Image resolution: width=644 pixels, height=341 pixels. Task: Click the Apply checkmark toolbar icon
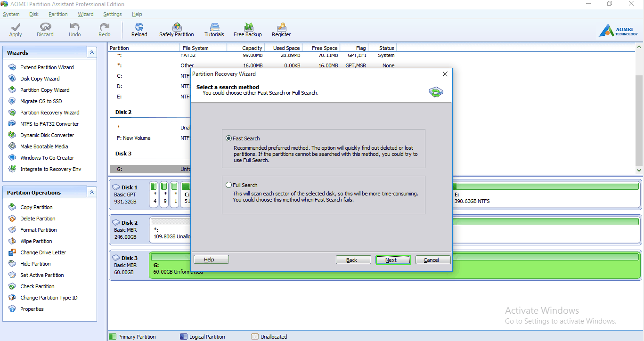coord(16,27)
